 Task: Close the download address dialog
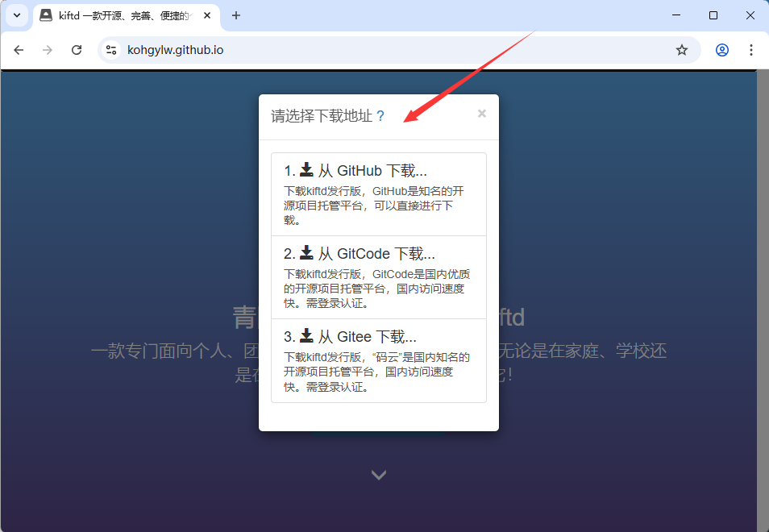point(481,114)
